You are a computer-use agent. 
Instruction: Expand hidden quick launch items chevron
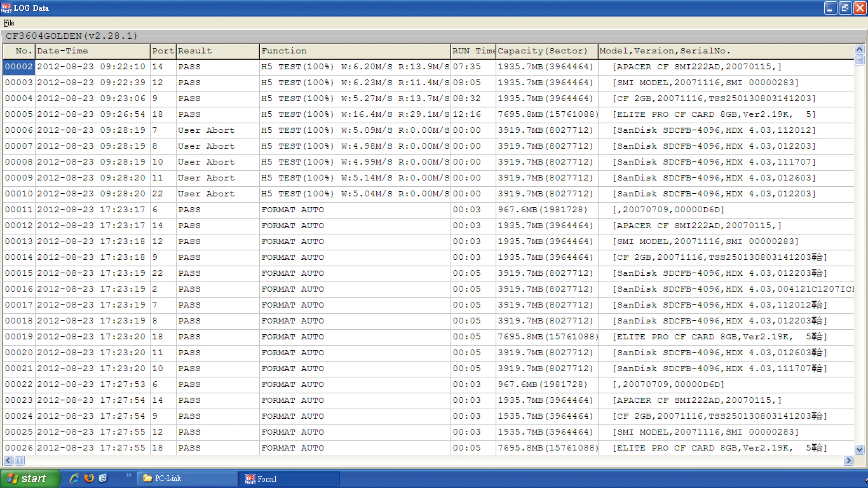tap(129, 475)
